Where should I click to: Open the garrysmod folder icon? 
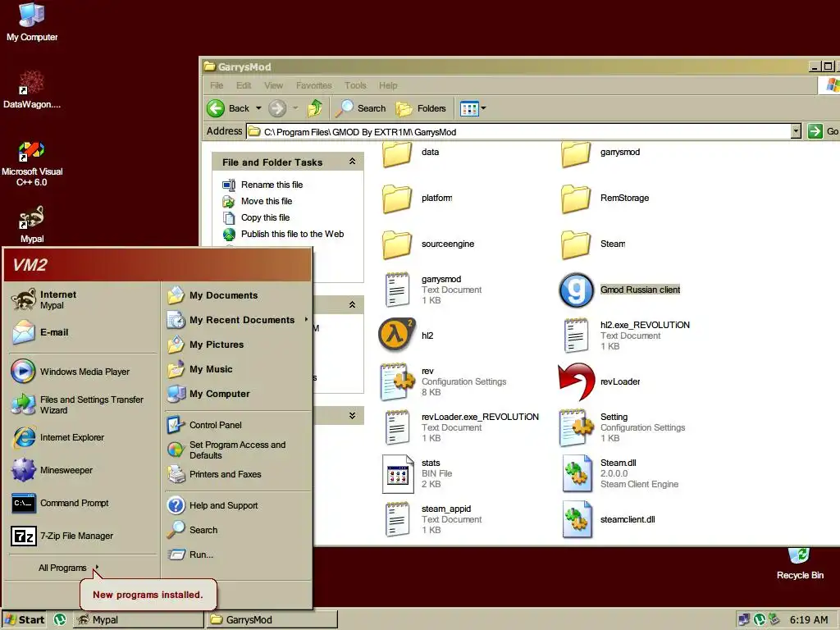576,153
